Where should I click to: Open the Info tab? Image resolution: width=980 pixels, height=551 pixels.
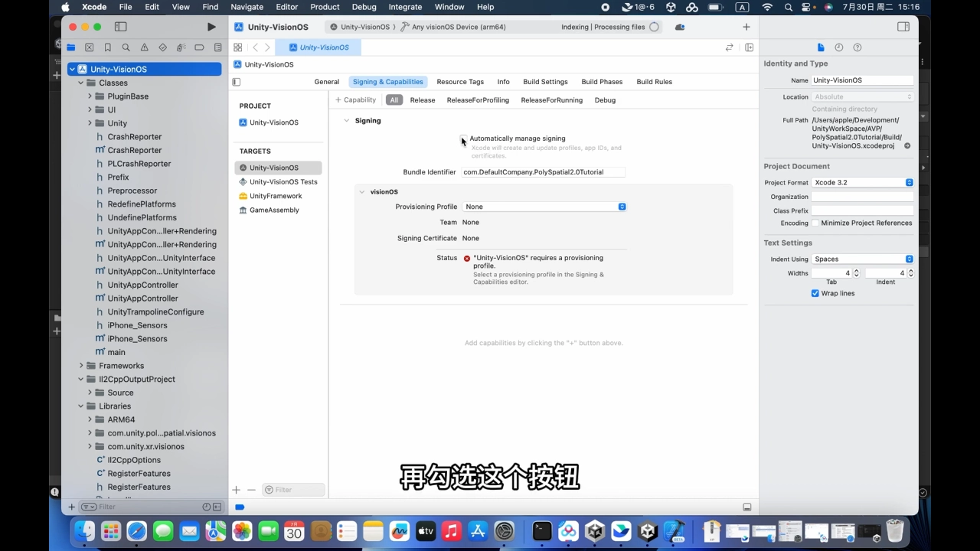click(x=503, y=82)
